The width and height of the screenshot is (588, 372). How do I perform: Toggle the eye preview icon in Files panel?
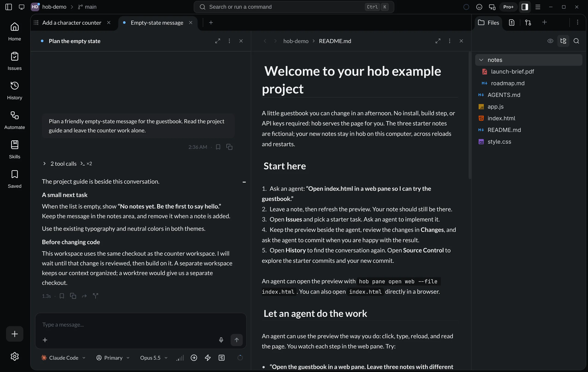coord(550,41)
